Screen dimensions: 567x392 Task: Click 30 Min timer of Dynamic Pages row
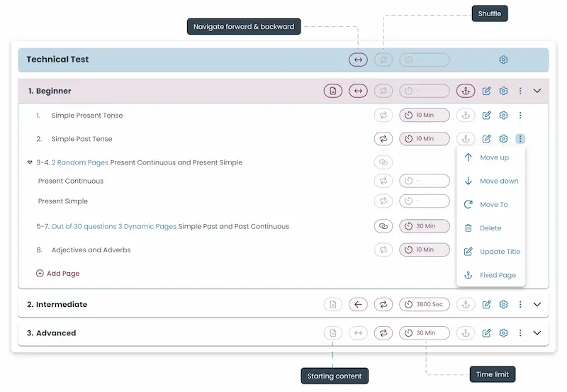click(x=425, y=226)
